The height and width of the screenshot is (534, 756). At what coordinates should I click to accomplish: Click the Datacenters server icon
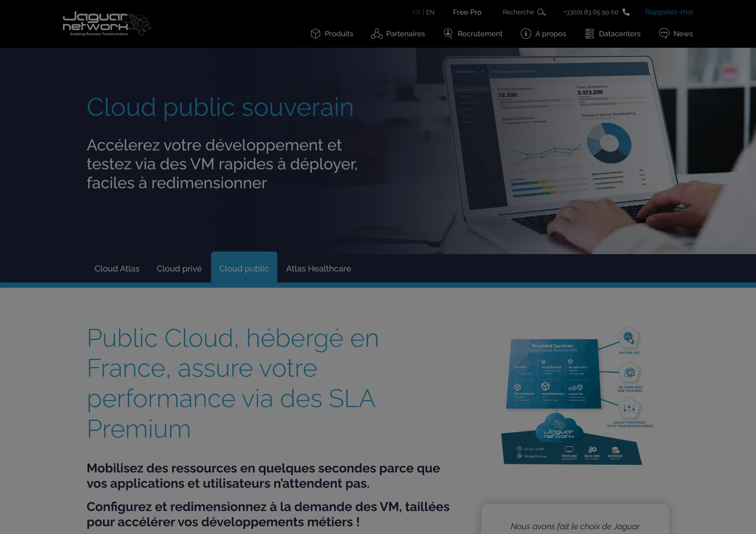pyautogui.click(x=589, y=34)
